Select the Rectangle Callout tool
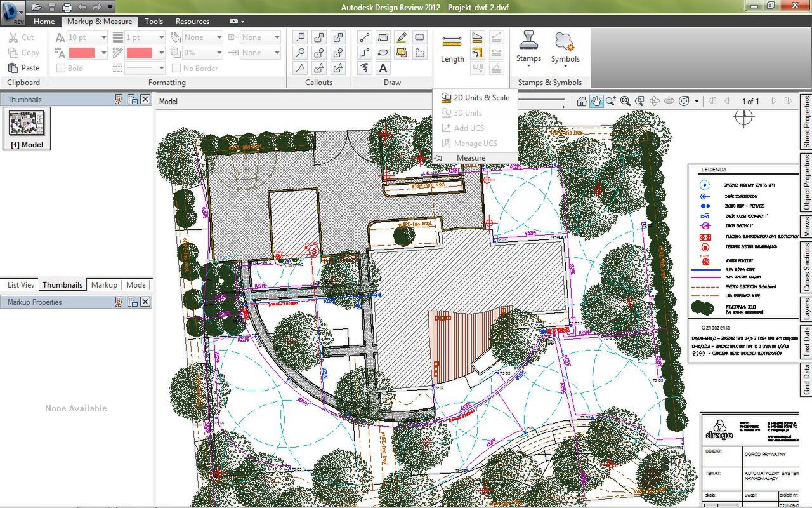Image resolution: width=812 pixels, height=508 pixels. coord(300,37)
